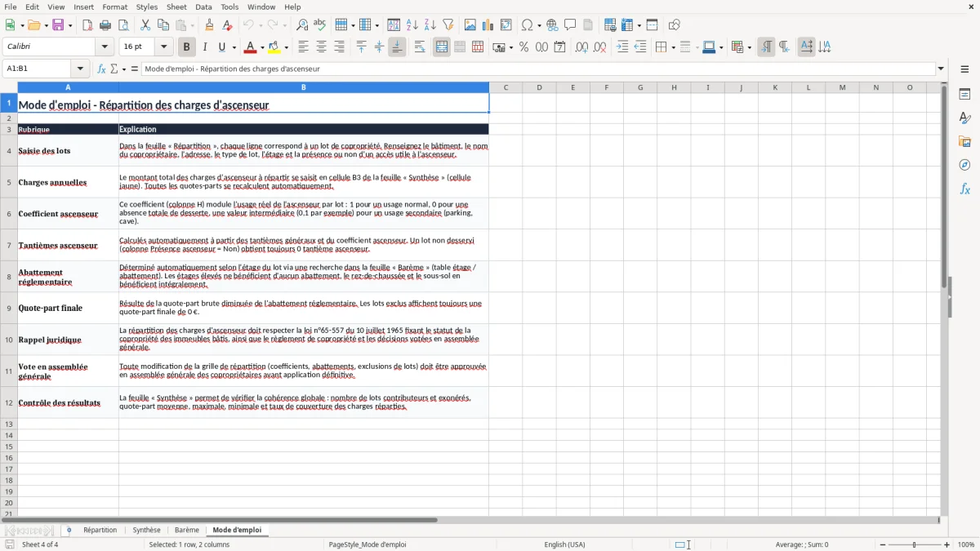Viewport: 980px width, 551px height.
Task: Click the AutoFilter funnel icon
Action: click(448, 25)
